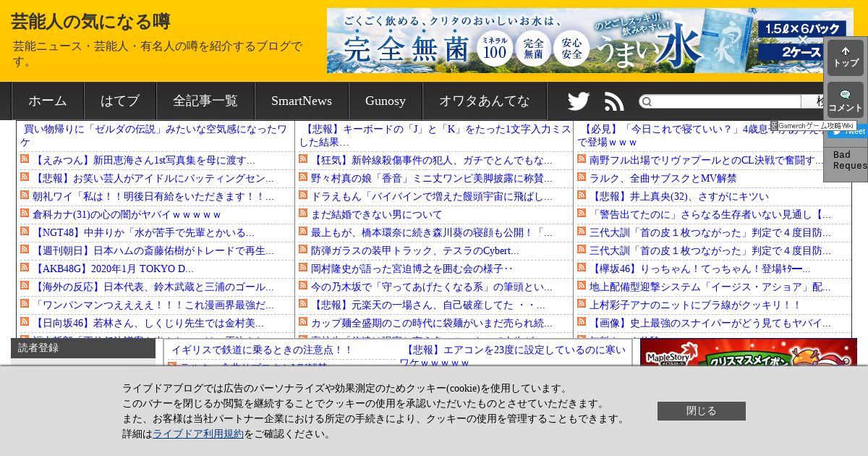Open the first 三代大訓「首の皮１枚つながった」 link
This screenshot has height=456, width=868.
click(710, 232)
